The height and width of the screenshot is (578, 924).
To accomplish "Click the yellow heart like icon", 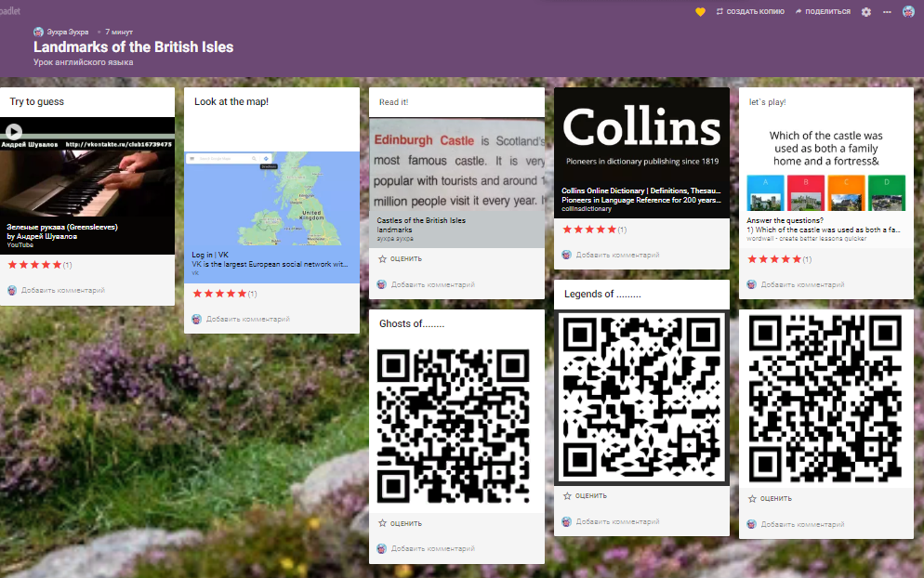I will (700, 11).
